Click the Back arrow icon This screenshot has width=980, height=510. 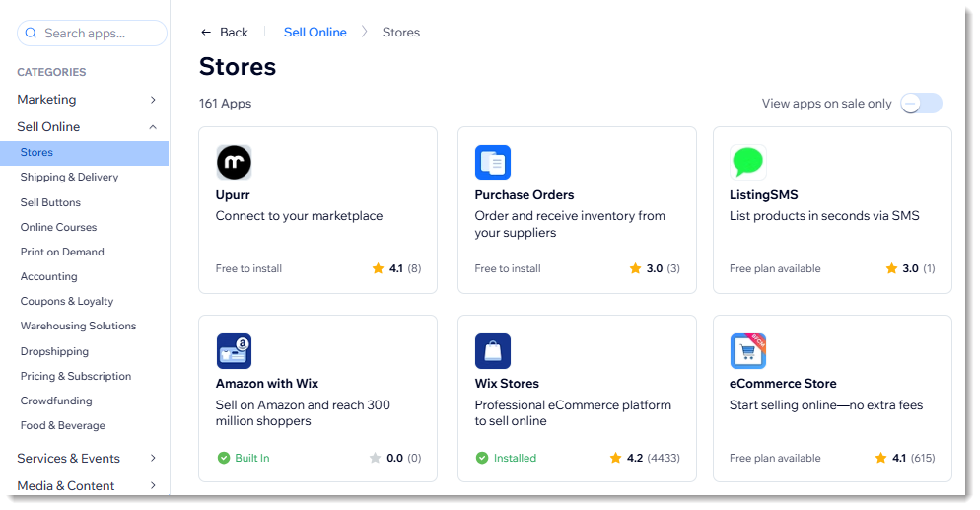point(206,33)
